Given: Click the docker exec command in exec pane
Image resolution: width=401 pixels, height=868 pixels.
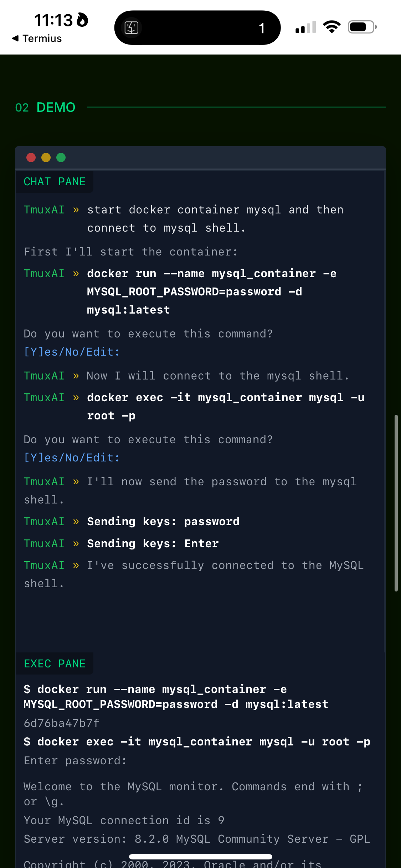Looking at the screenshot, I should click(x=197, y=742).
